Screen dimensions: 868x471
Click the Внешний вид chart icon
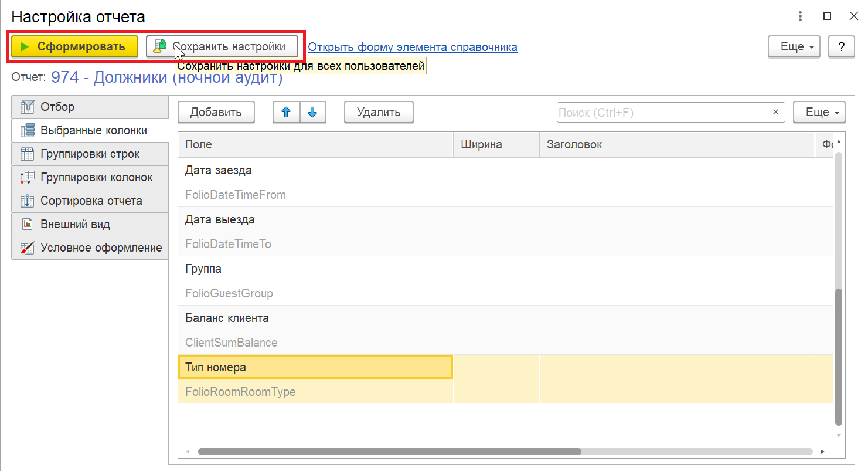(x=27, y=224)
